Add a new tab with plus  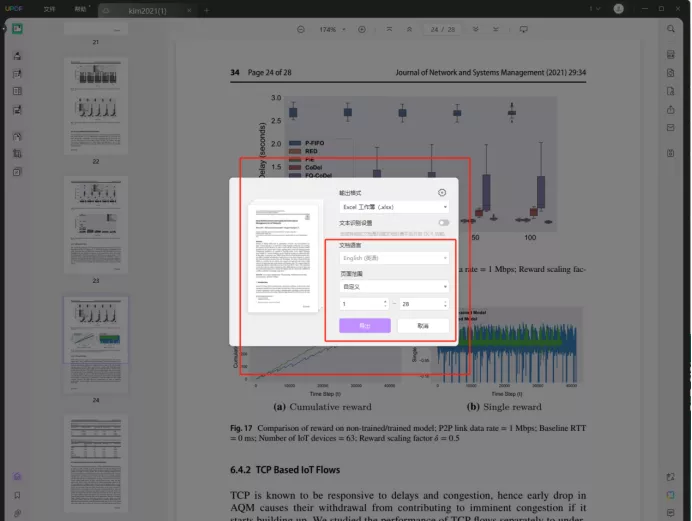(207, 11)
